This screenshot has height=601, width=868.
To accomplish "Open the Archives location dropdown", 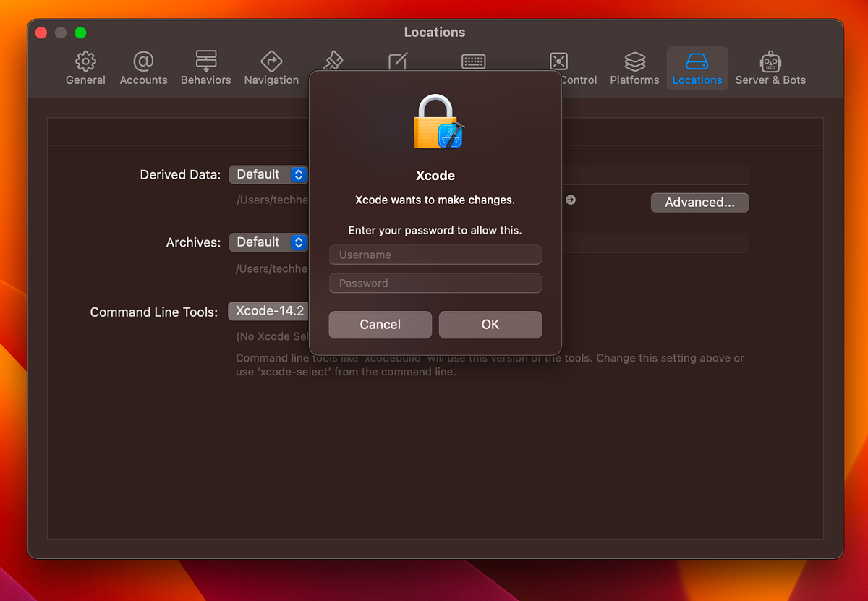I will tap(268, 242).
